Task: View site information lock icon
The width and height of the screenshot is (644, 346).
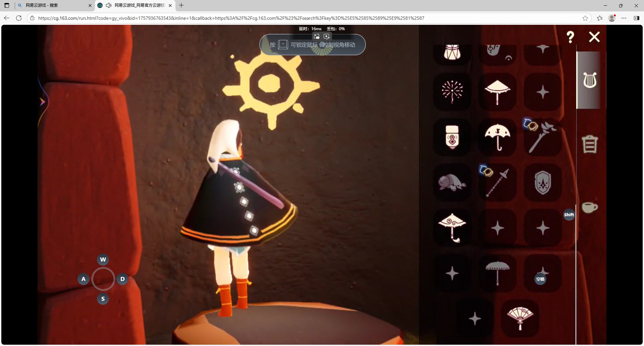Action: 32,18
